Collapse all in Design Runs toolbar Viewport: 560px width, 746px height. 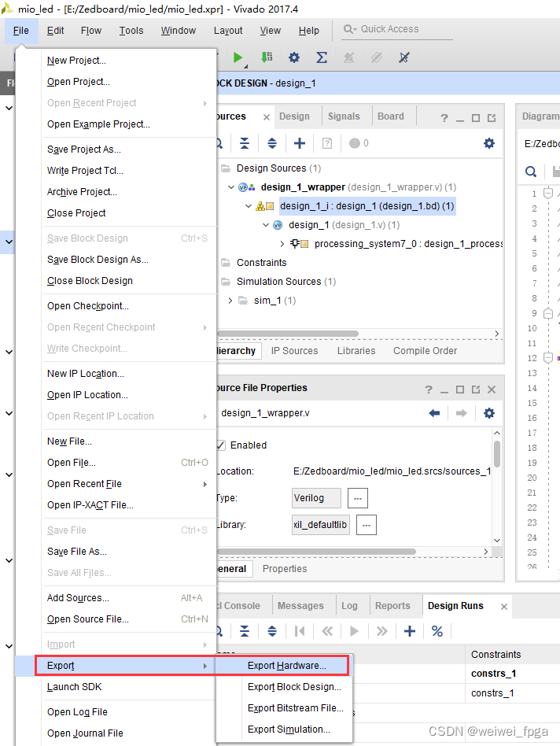245,631
